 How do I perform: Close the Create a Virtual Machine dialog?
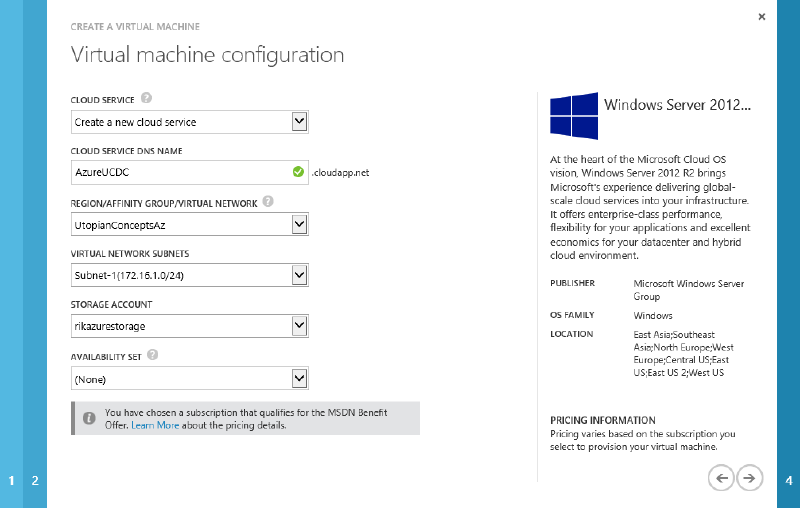pos(762,17)
